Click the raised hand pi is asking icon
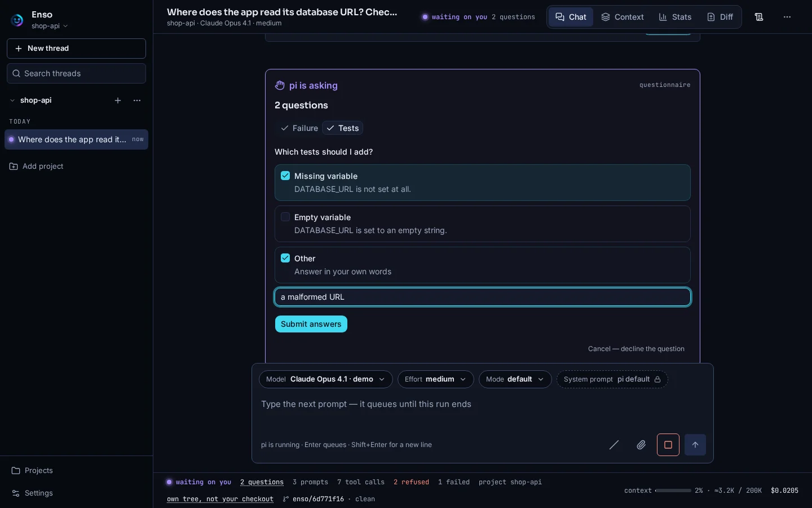The image size is (812, 508). (280, 85)
